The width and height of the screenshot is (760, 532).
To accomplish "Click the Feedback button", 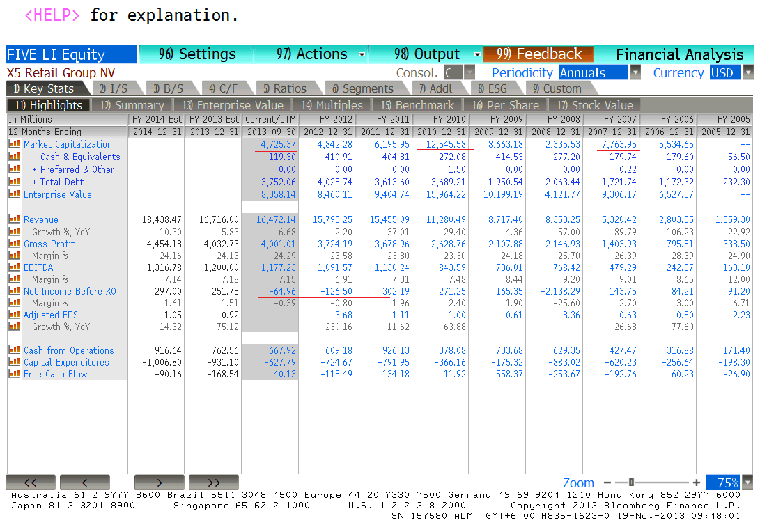I will coord(538,54).
